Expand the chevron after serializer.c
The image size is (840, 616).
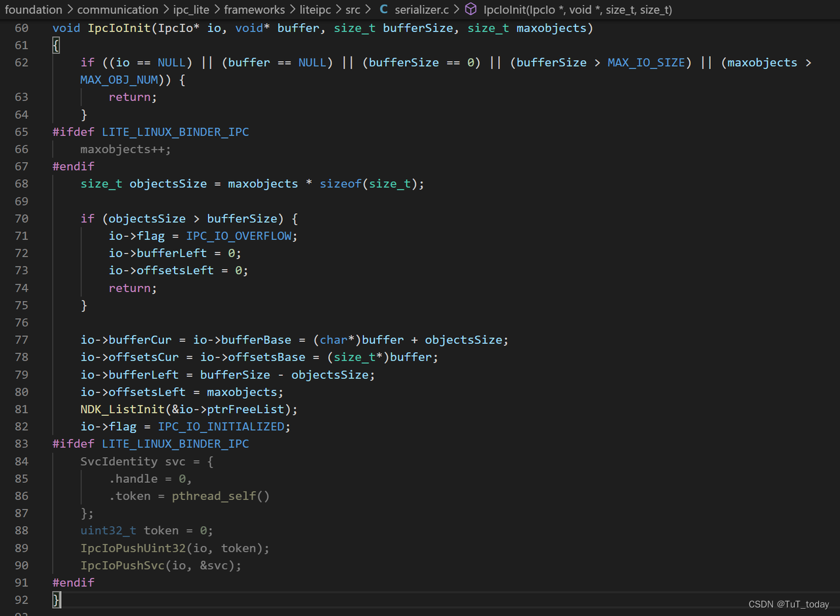click(x=457, y=10)
